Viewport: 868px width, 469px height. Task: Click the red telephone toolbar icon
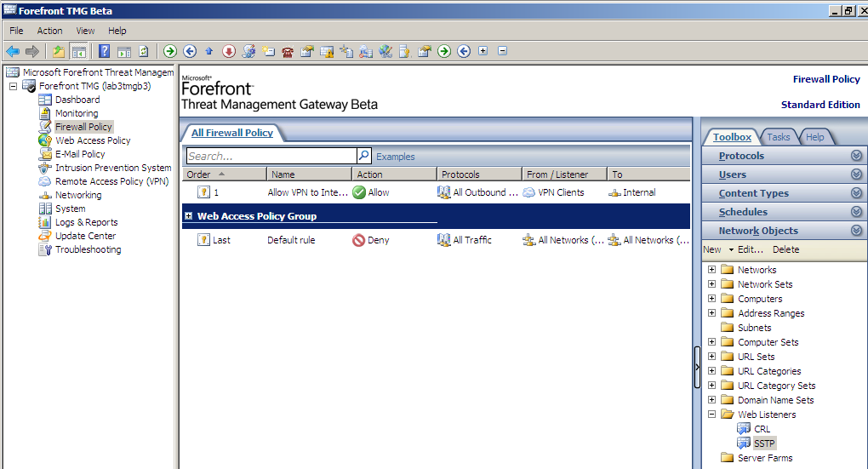pos(288,52)
